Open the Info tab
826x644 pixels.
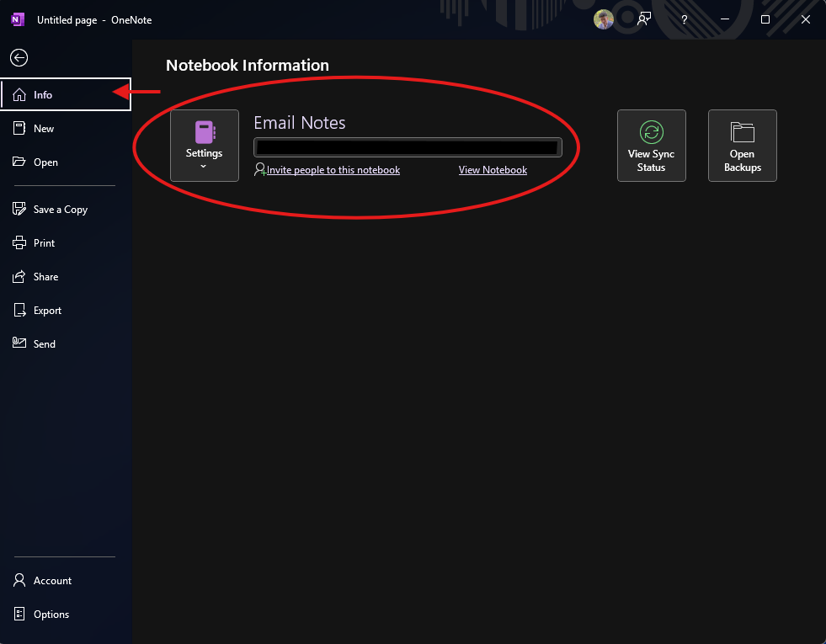(43, 95)
